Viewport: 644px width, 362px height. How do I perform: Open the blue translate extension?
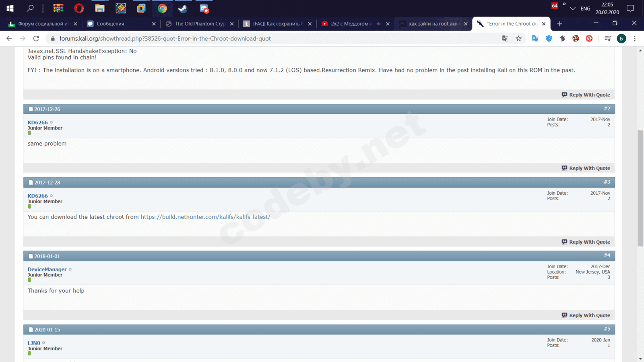click(x=535, y=38)
